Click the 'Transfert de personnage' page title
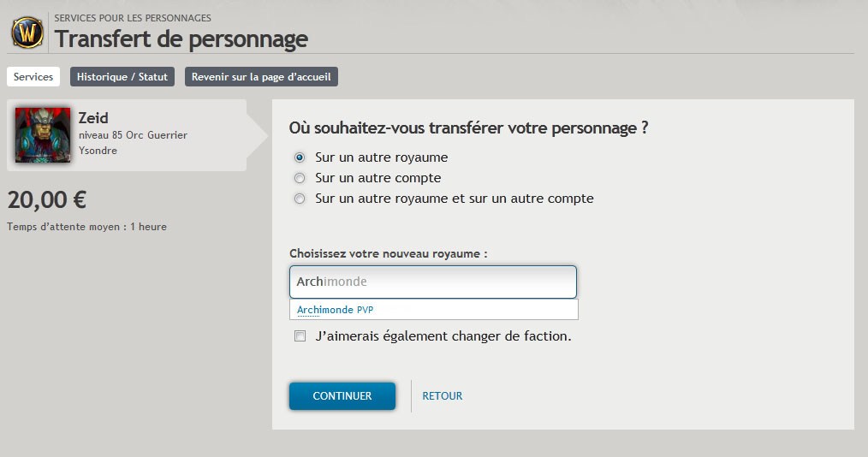The width and height of the screenshot is (868, 457). (181, 39)
